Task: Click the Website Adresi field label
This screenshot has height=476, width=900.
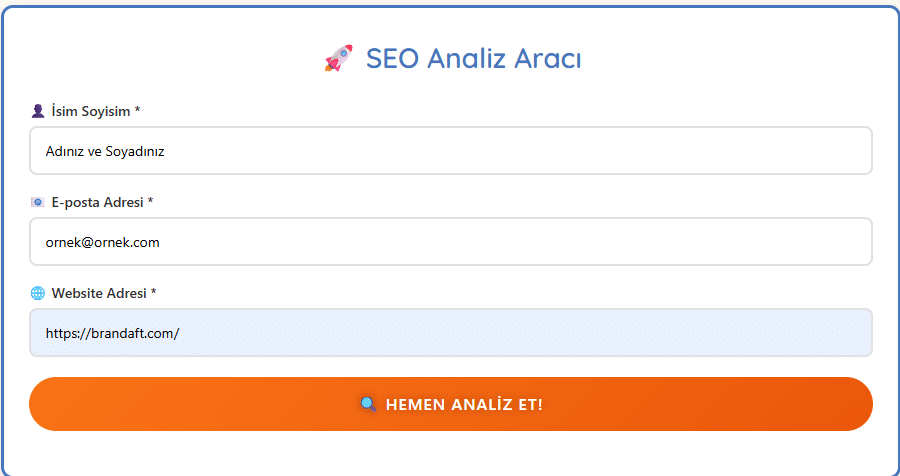Action: (99, 293)
